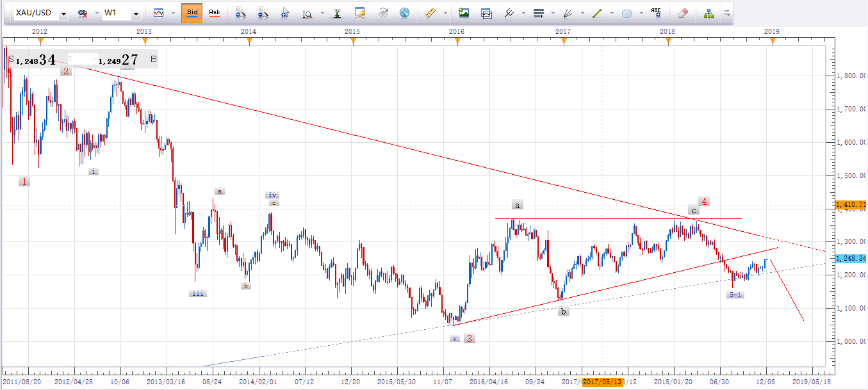Expand the pitchfork tool dropdown arrow

pos(524,13)
